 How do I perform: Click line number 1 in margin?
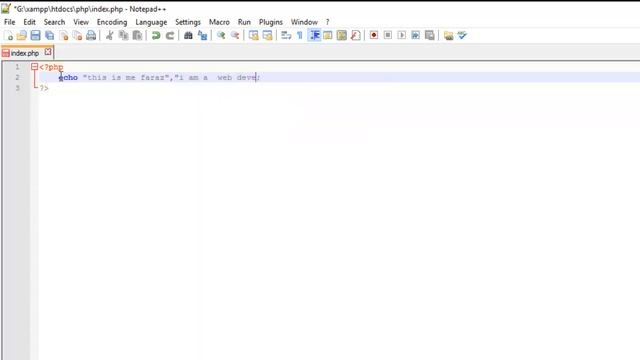click(x=17, y=67)
